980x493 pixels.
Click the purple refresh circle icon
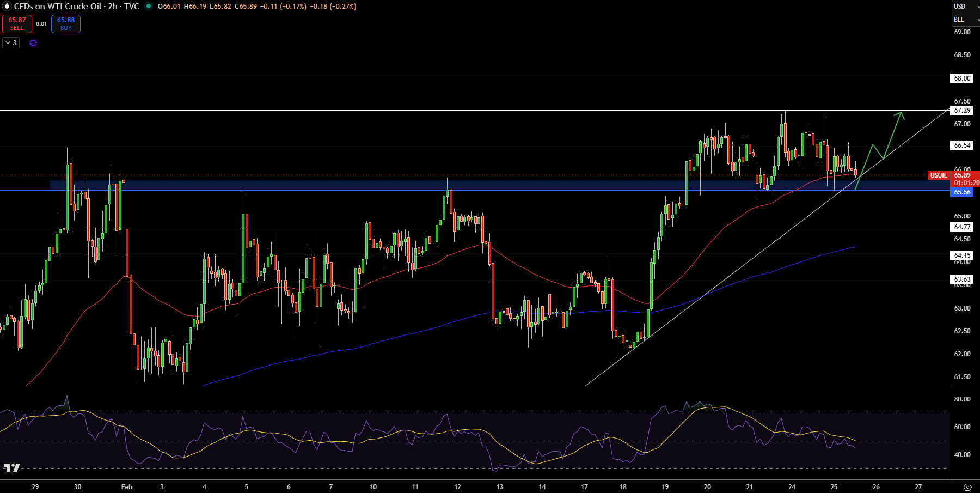pos(33,43)
